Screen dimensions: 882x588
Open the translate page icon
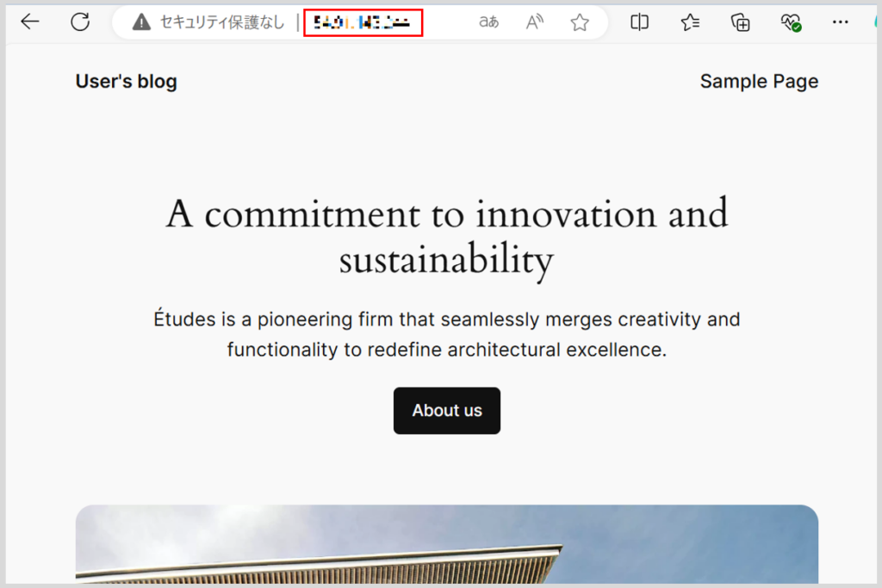pyautogui.click(x=488, y=22)
